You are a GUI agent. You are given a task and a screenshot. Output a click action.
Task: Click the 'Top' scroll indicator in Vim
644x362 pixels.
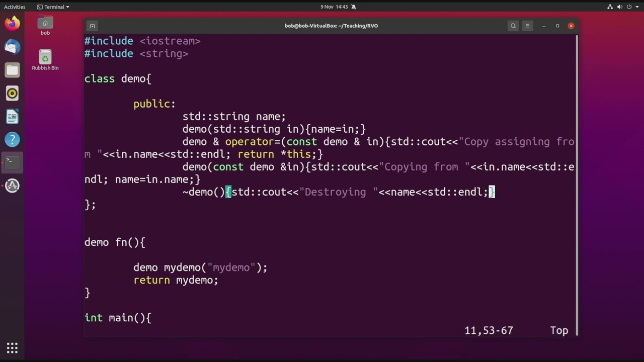pyautogui.click(x=559, y=330)
